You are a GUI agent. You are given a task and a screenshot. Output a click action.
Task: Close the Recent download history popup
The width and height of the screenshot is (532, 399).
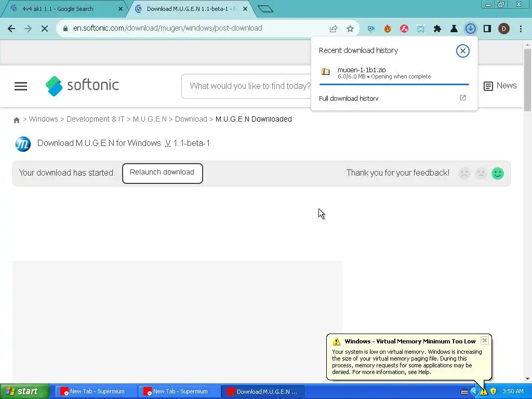pyautogui.click(x=463, y=51)
